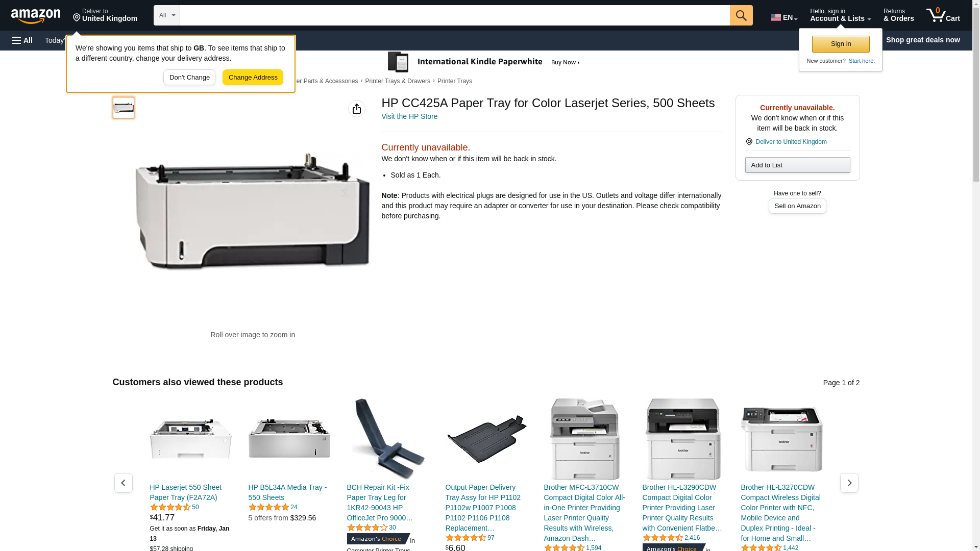Select the paper tray product thumbnail

124,108
